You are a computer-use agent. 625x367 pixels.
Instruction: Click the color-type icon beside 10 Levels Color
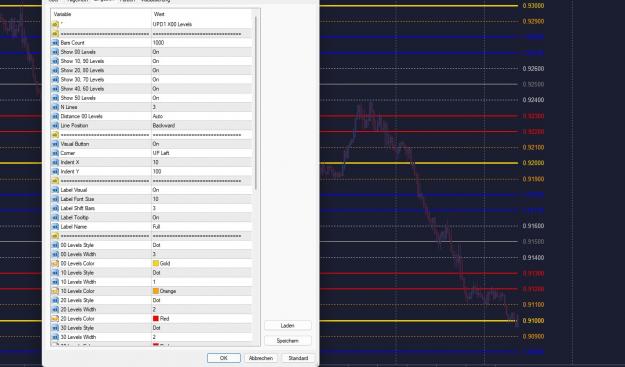[x=55, y=291]
